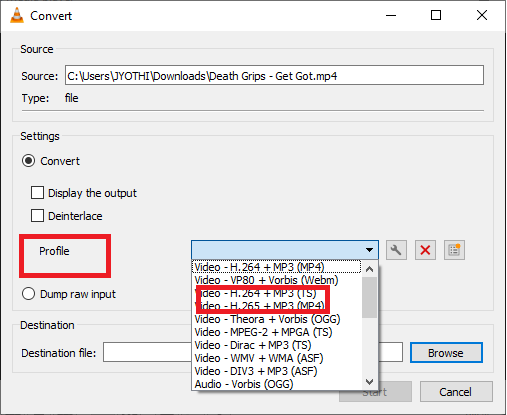The width and height of the screenshot is (507, 415).
Task: Toggle the Deinterlace checkbox
Action: tap(37, 215)
